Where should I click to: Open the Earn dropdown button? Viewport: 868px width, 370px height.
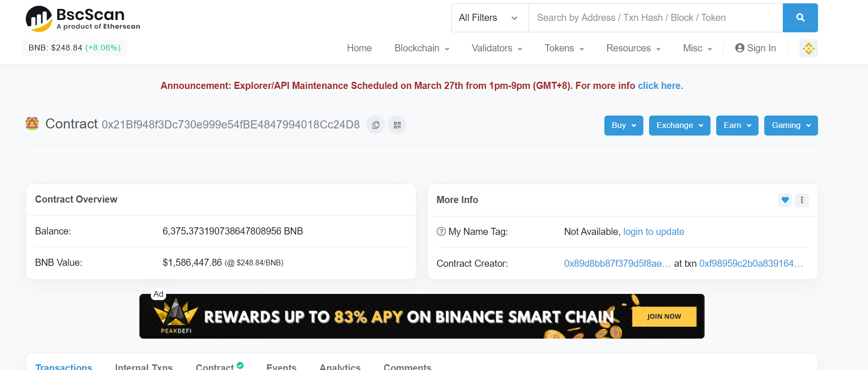click(x=737, y=126)
